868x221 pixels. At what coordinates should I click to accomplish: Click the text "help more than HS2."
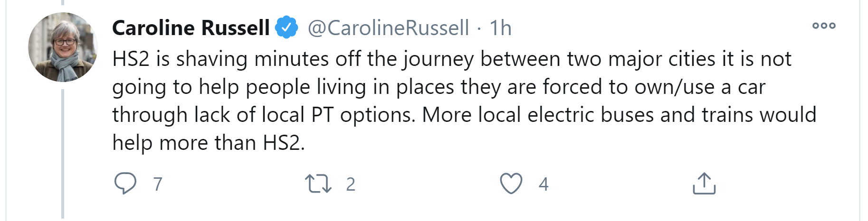208,143
